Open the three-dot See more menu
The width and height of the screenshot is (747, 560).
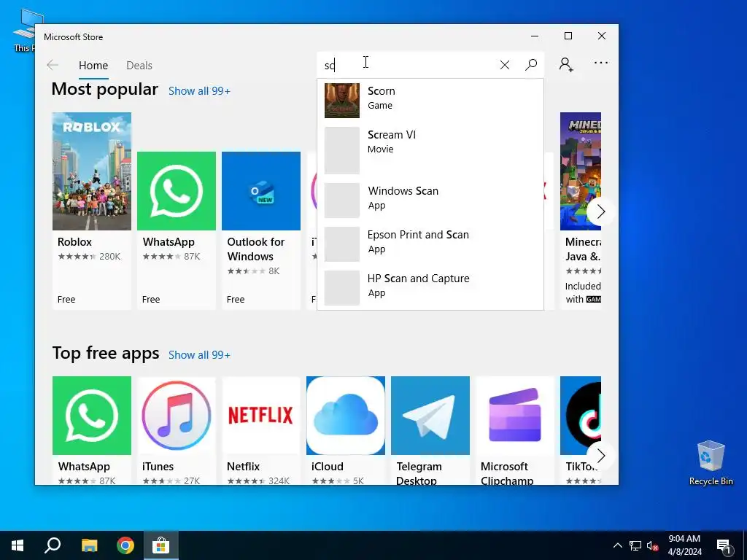[601, 63]
